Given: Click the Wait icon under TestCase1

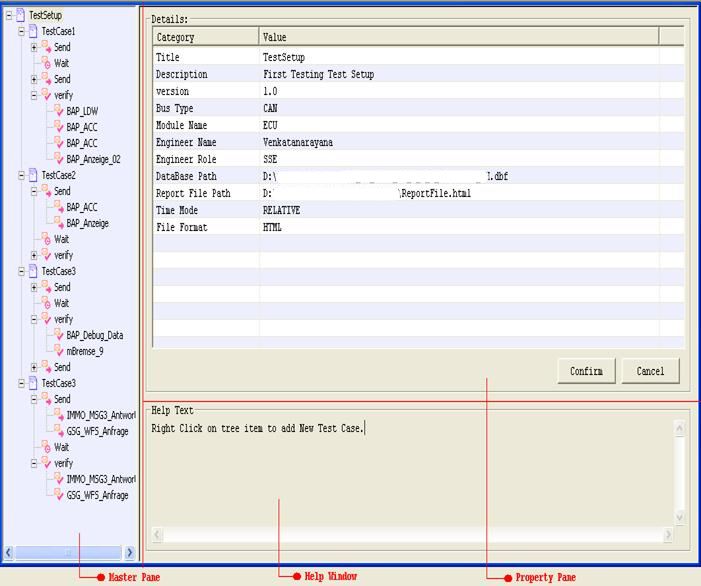Looking at the screenshot, I should click(46, 63).
